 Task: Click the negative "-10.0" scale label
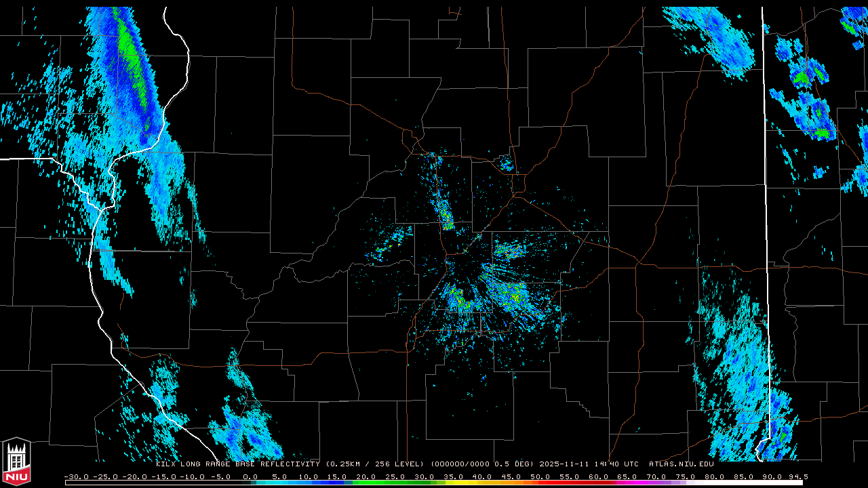pos(193,476)
